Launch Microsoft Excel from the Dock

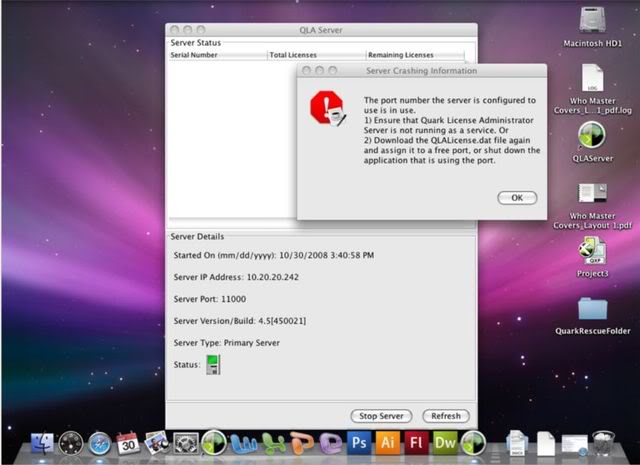click(x=273, y=444)
